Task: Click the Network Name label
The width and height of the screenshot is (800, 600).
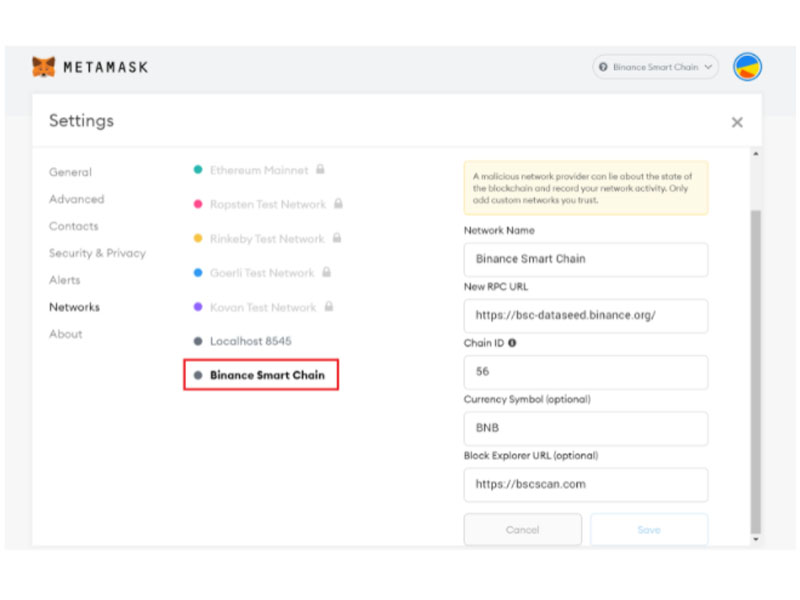Action: pyautogui.click(x=499, y=230)
